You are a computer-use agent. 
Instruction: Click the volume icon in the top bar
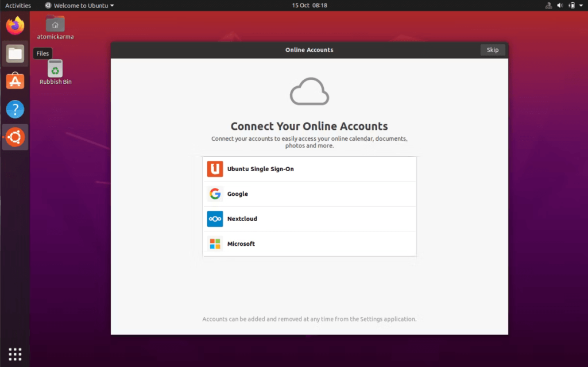(x=560, y=5)
